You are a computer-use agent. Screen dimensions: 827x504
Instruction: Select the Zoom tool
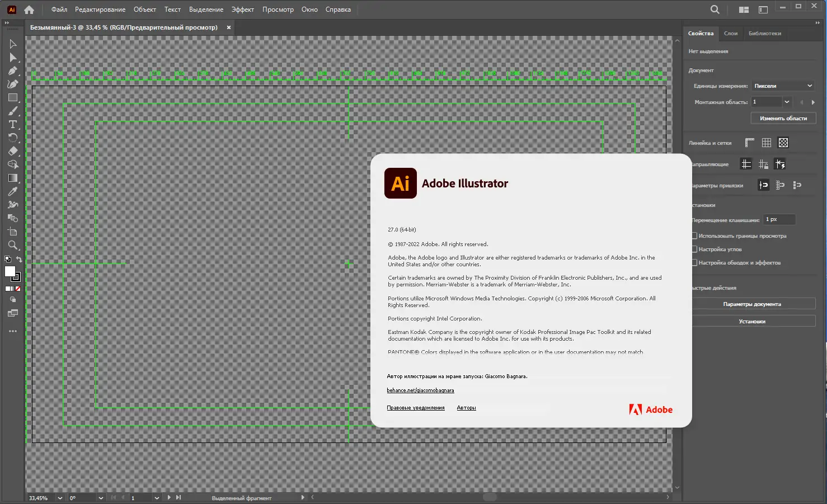point(13,245)
